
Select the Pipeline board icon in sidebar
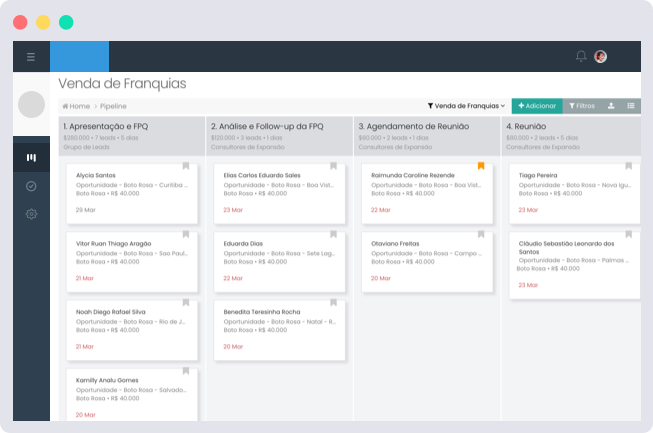tap(31, 158)
